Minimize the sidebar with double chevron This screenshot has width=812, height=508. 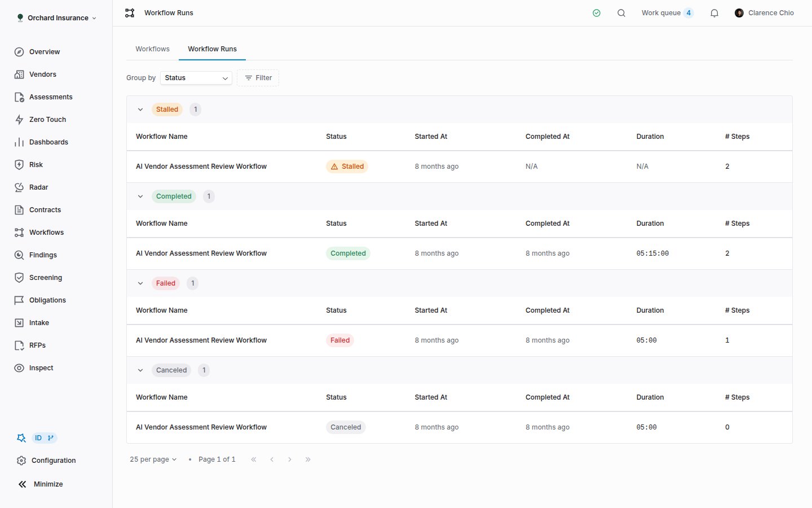point(23,484)
